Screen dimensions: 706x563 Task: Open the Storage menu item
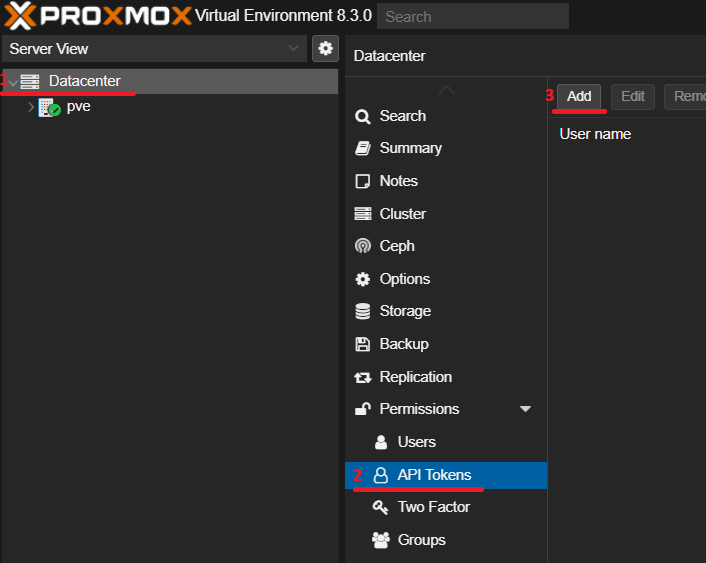pos(446,311)
